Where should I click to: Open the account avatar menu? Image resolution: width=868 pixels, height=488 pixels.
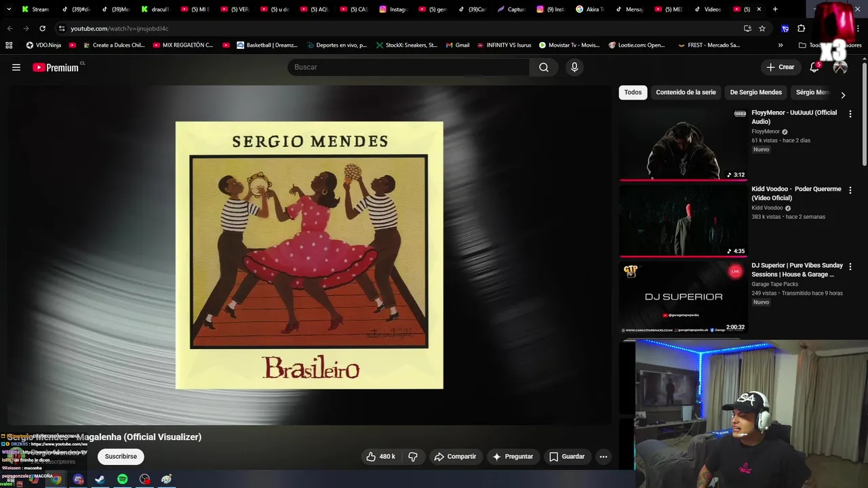(x=840, y=67)
